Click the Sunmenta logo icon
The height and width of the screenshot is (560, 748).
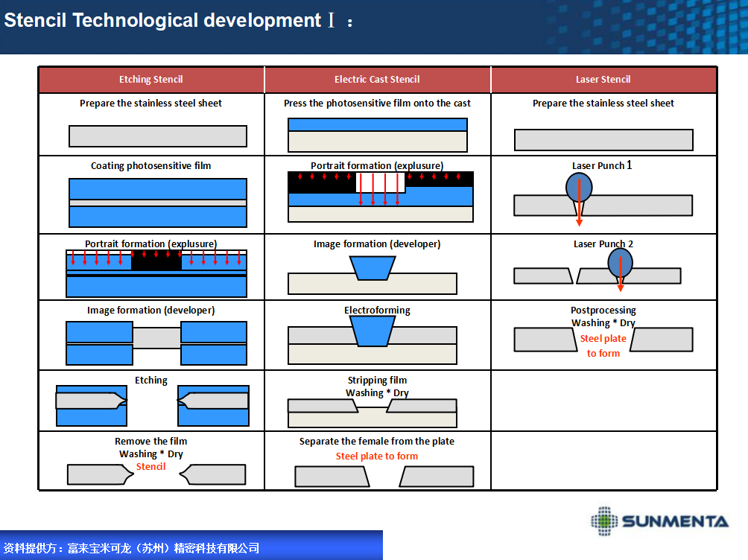[604, 520]
